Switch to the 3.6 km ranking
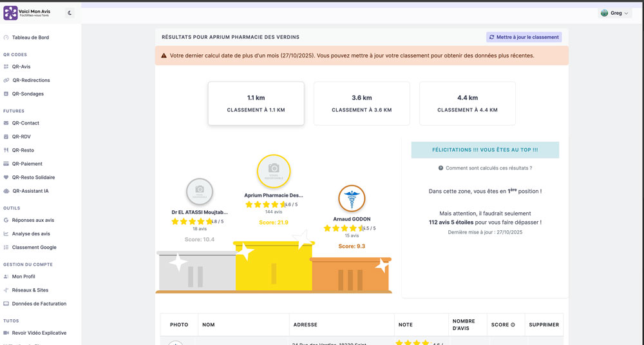The width and height of the screenshot is (644, 345). pos(361,103)
